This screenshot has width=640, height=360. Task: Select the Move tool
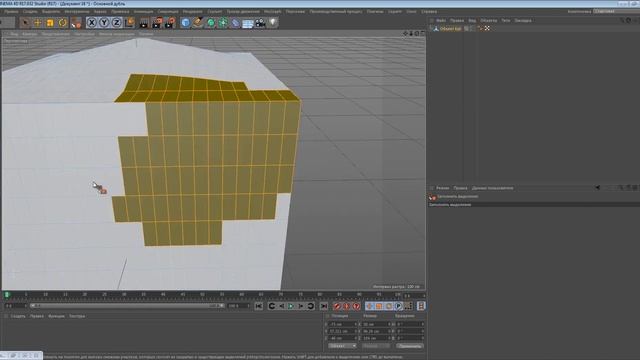pyautogui.click(x=38, y=23)
